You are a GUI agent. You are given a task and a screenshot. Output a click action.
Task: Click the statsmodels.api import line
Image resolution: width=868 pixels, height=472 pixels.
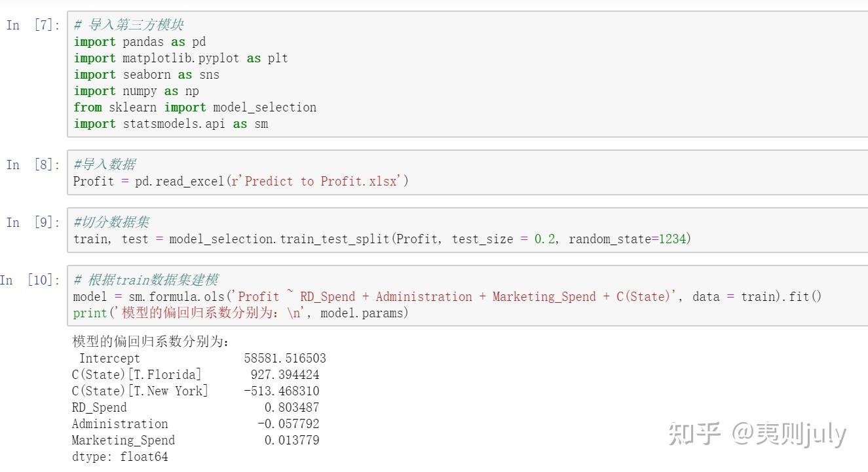(x=170, y=124)
